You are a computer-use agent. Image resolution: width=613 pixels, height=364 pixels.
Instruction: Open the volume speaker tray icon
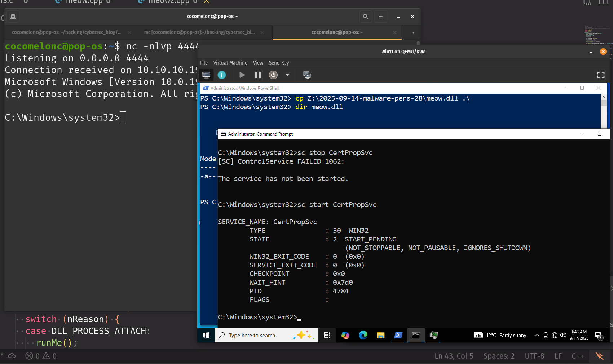pyautogui.click(x=563, y=335)
